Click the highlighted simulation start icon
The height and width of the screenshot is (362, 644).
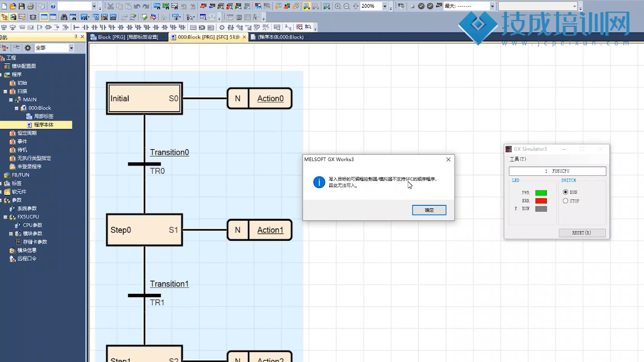[x=306, y=6]
